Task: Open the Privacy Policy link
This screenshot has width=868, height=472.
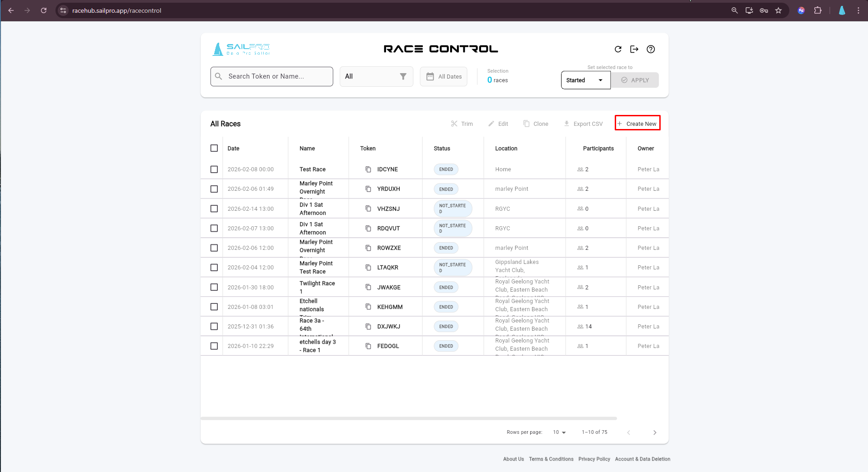Action: 594,459
